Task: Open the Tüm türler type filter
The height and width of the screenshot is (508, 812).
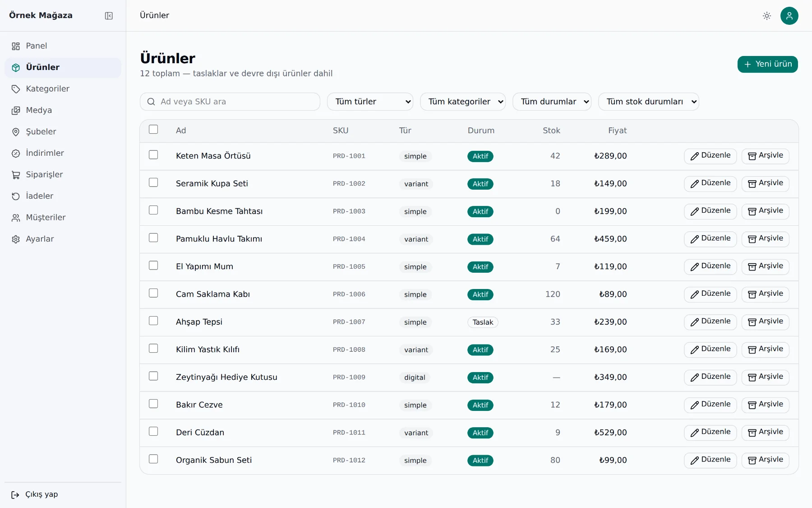Action: click(370, 102)
